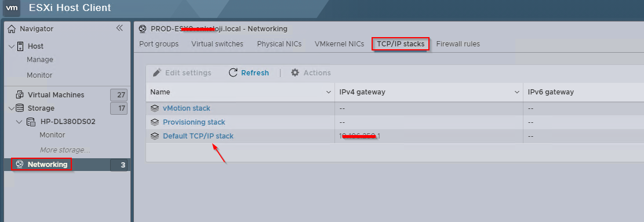Switch to the Physical NICs tab

pyautogui.click(x=279, y=44)
